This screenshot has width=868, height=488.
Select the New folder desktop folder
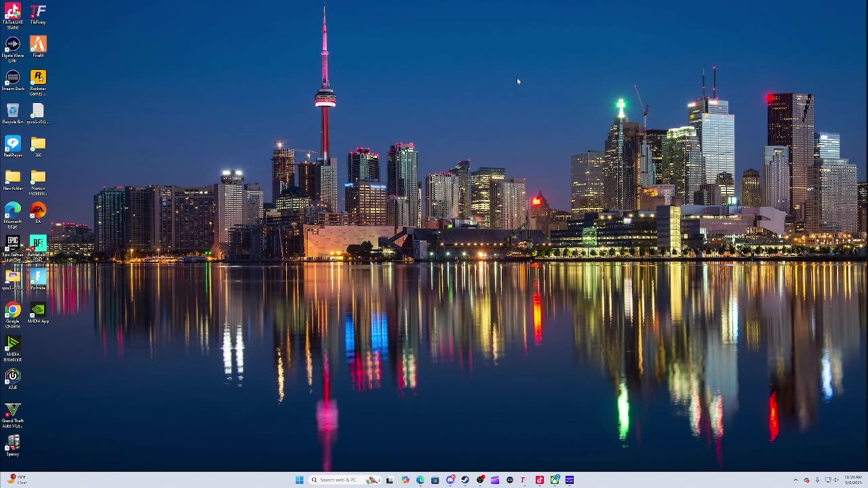click(13, 180)
